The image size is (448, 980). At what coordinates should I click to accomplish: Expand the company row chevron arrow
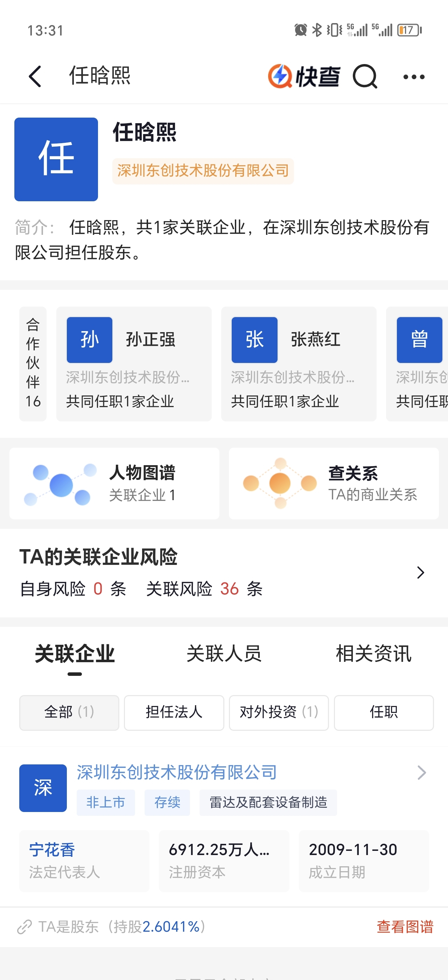tap(421, 773)
